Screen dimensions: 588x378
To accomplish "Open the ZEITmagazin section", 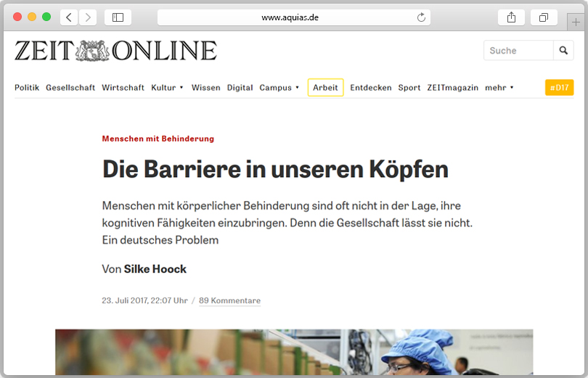I will point(453,87).
